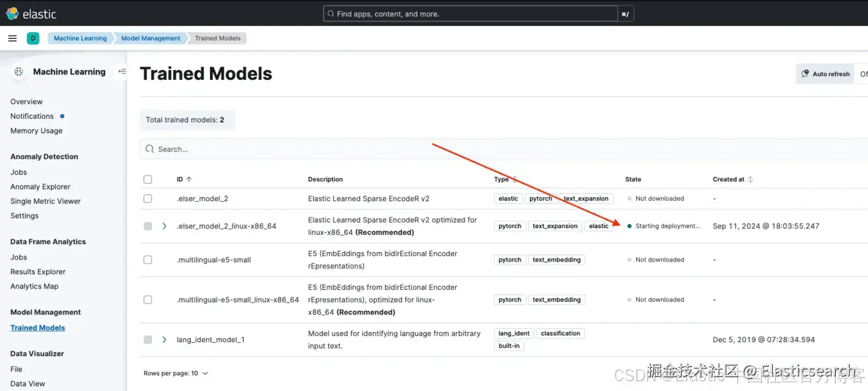Go to Machine Learning breadcrumb

click(80, 38)
